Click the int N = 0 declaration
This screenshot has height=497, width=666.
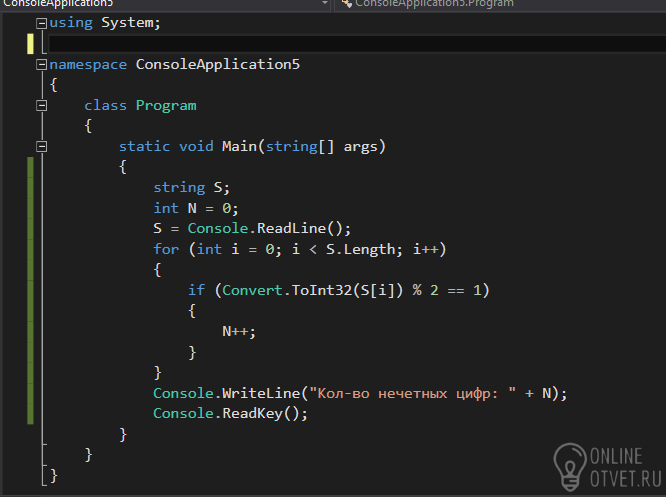click(196, 208)
